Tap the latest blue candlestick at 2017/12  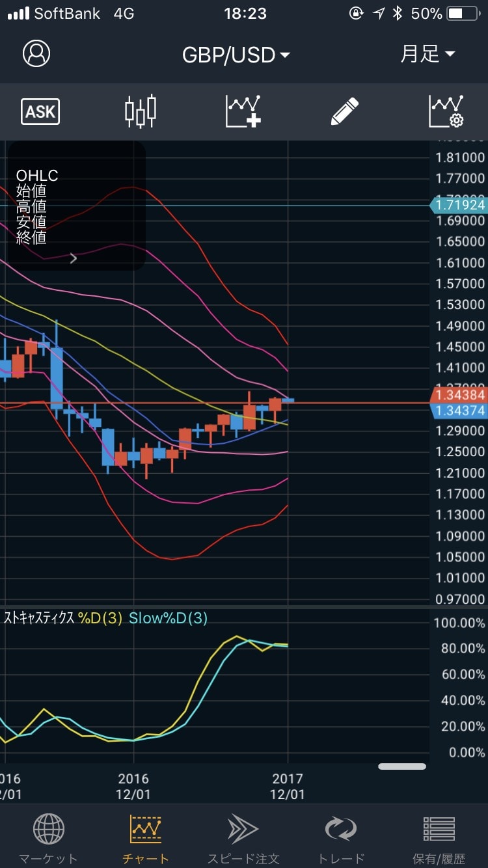point(288,400)
